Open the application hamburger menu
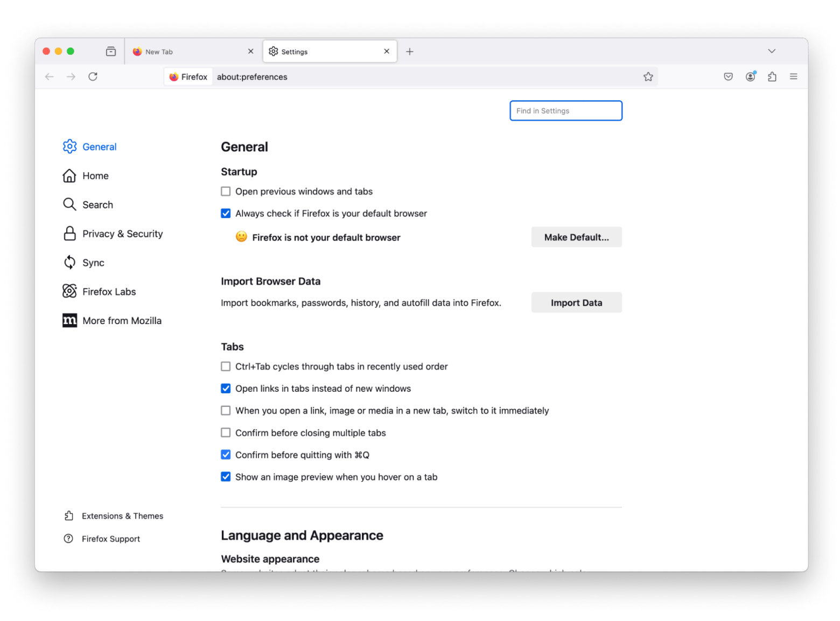 click(x=793, y=77)
